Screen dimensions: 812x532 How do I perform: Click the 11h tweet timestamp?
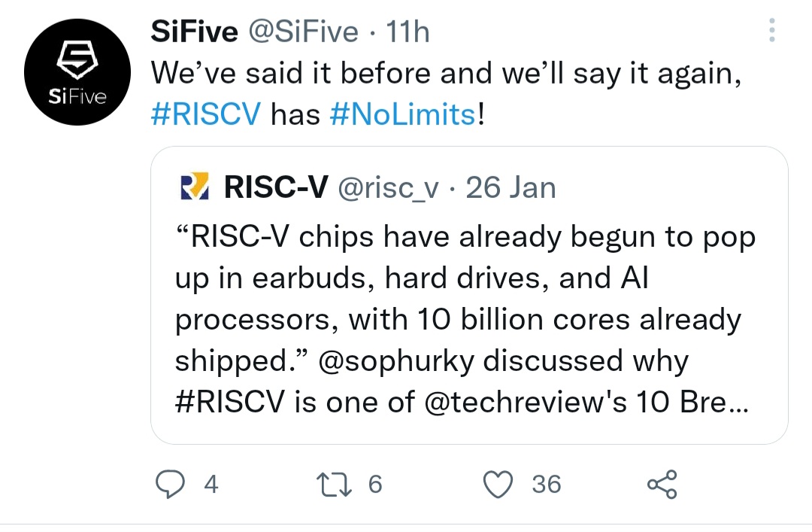pyautogui.click(x=406, y=32)
